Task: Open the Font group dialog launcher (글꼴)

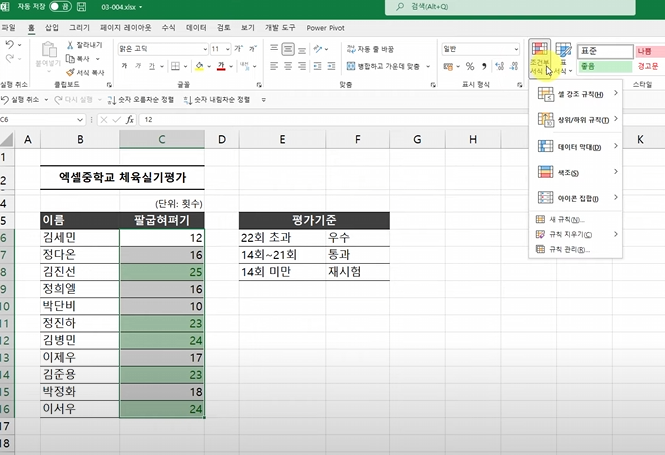Action: 259,85
